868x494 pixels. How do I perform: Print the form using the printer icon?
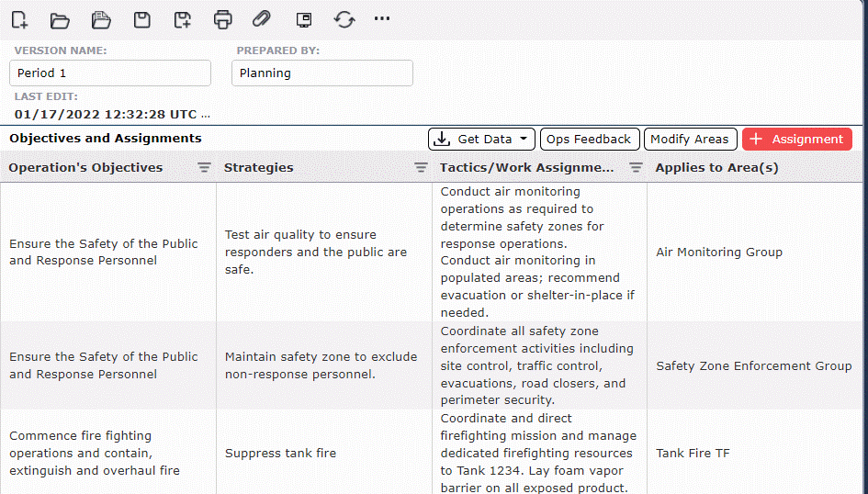click(x=222, y=20)
